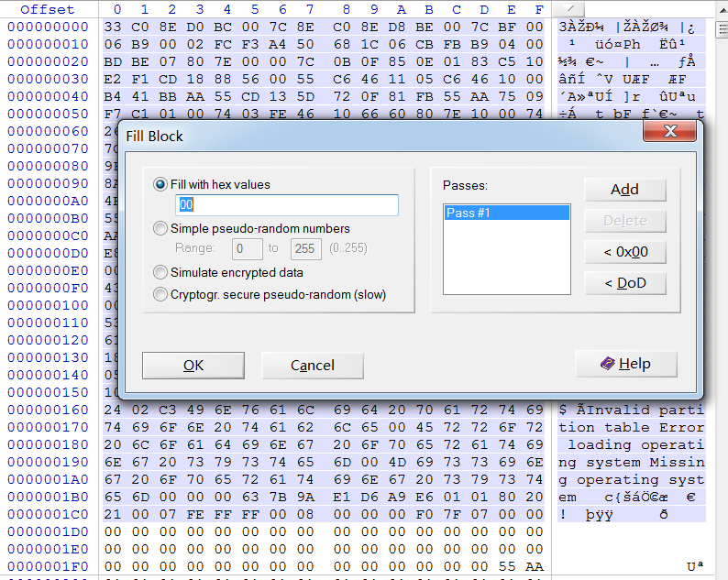This screenshot has height=580, width=728.
Task: Click the < 0x00 button
Action: 624,252
